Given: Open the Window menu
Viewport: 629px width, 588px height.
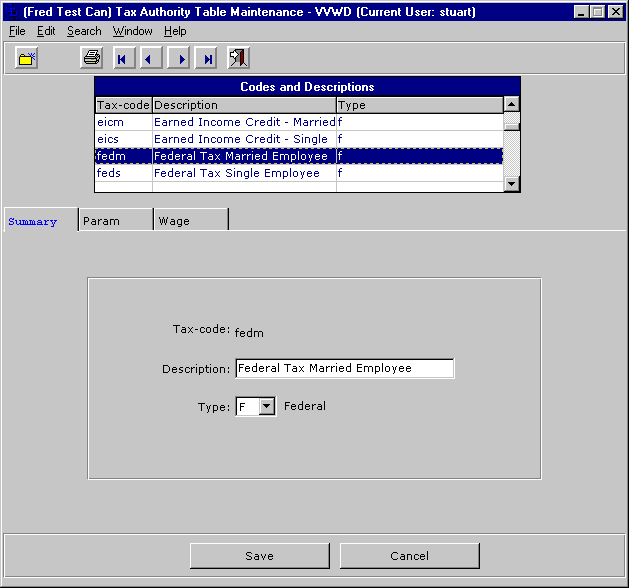Looking at the screenshot, I should [132, 31].
